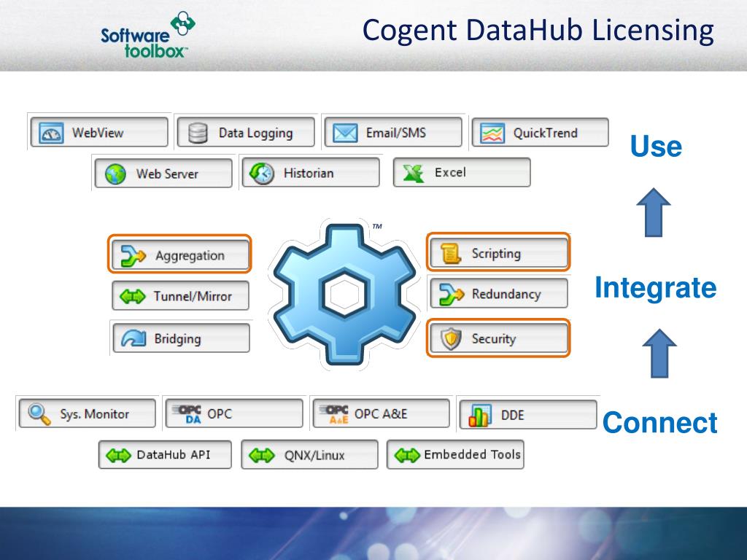Open the WebView feature button
Image resolution: width=747 pixels, height=560 pixels.
coord(99,133)
